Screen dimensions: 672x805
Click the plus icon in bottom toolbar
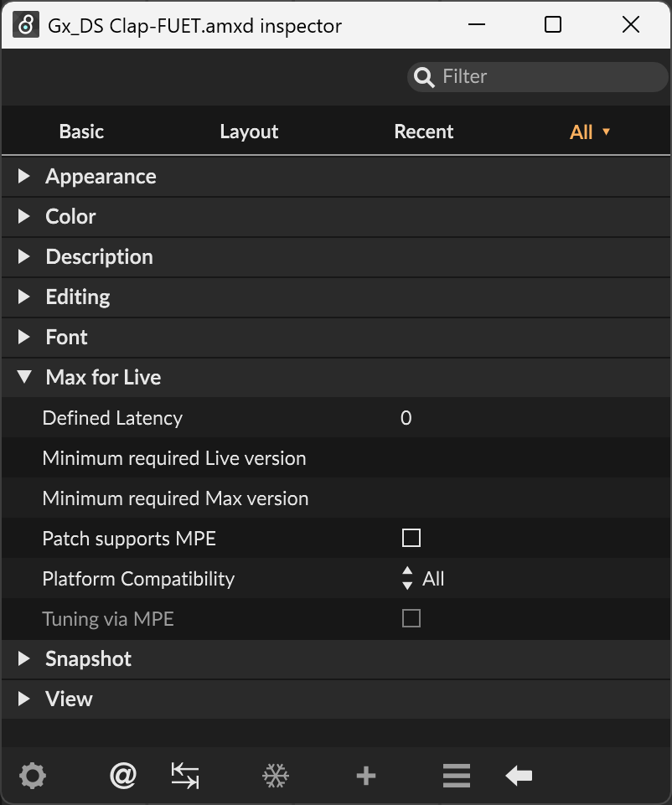point(366,775)
